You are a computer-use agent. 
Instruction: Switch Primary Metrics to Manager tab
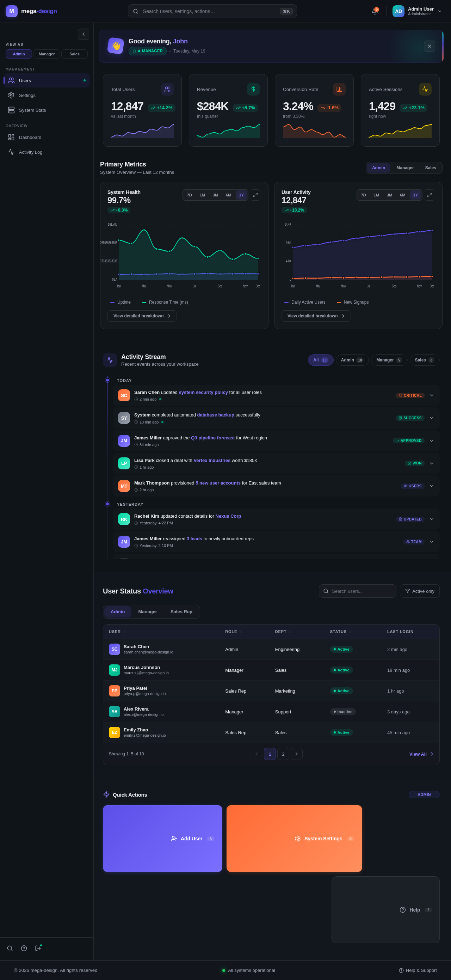405,168
